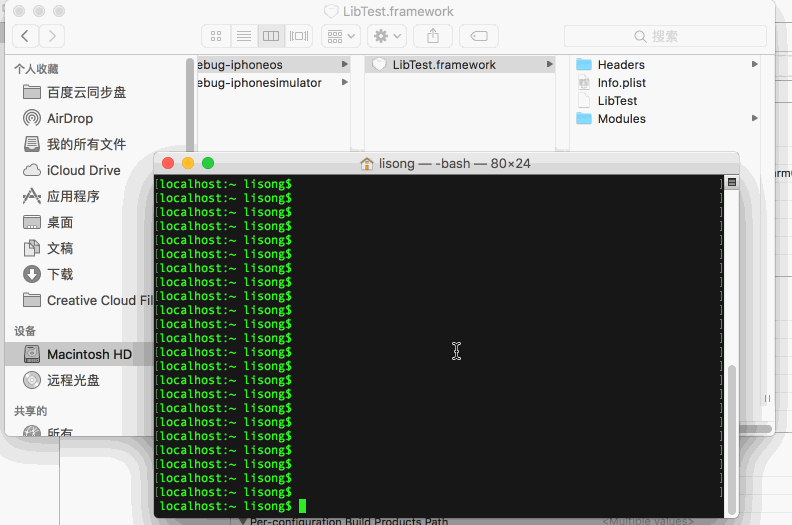Expand the LibTest.framework row arrow
Viewport: 792px width, 525px height.
(x=550, y=64)
